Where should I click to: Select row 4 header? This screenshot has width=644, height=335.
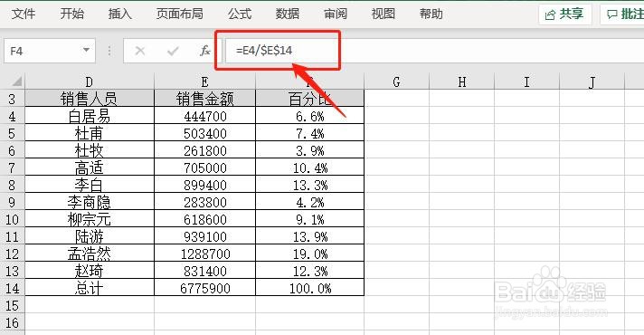(x=13, y=116)
